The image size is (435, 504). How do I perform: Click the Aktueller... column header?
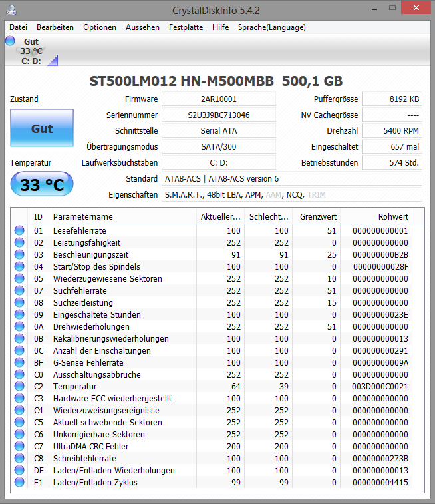[220, 216]
